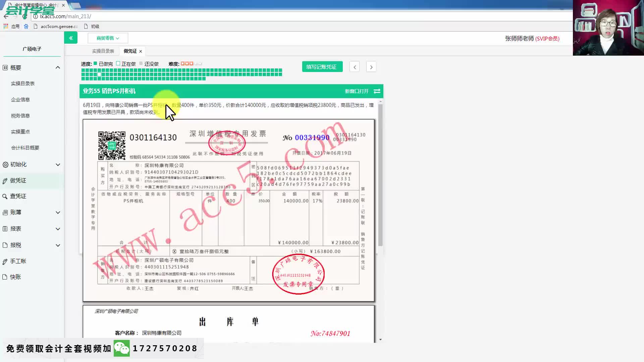Screen dimensions: 644x362
Task: Check the 已做完 progress checkbox
Action: tap(95, 63)
